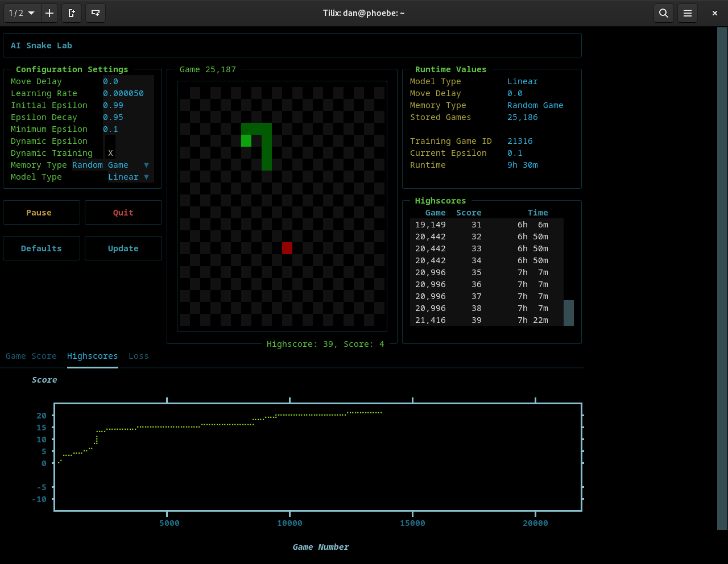Screen dimensions: 728x564
Task: Open the Highscores plot tab
Action: (x=92, y=356)
